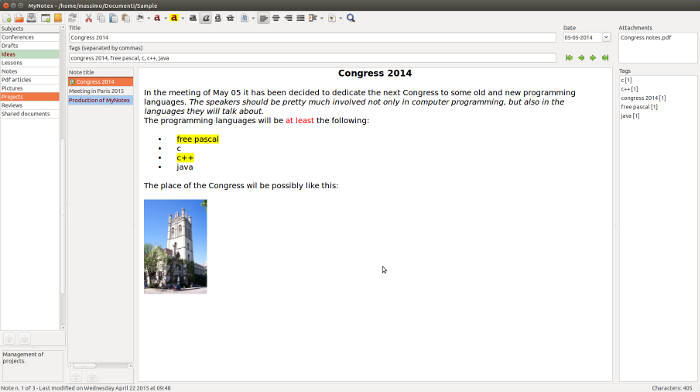Select the Conferences subject

(x=30, y=37)
